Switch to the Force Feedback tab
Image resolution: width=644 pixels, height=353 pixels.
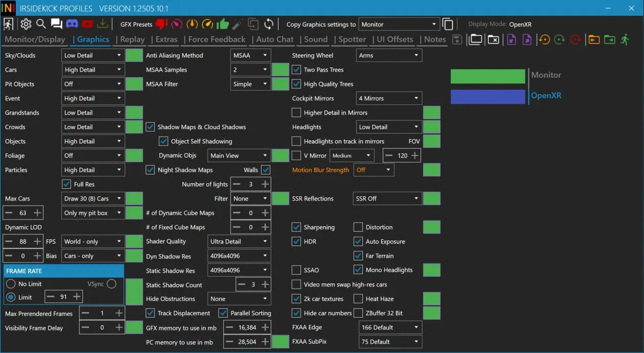(217, 39)
